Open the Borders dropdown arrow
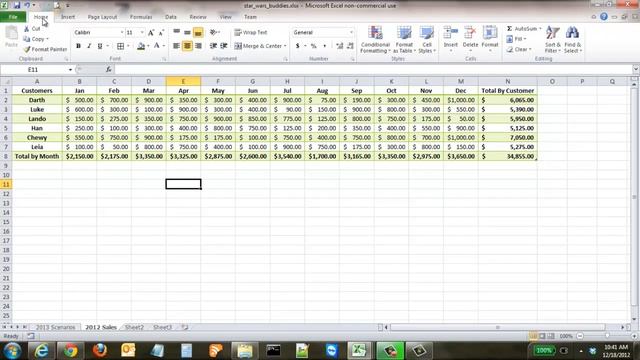 point(128,46)
